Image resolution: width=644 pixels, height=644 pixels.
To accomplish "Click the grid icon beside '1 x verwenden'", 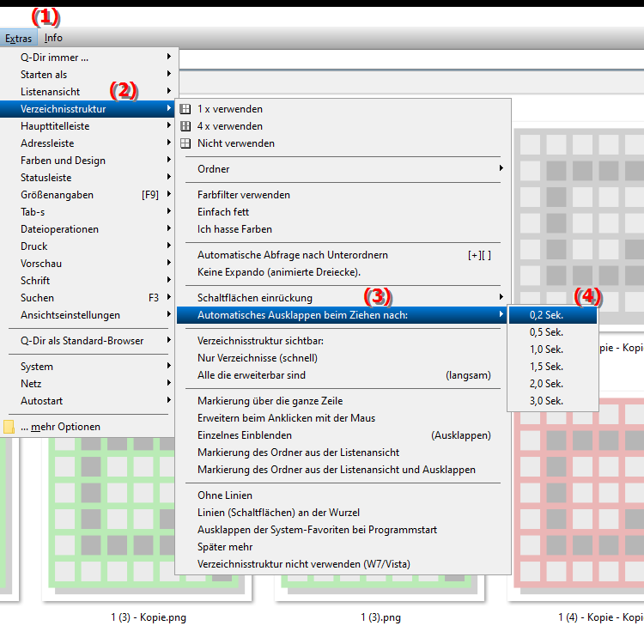I will (185, 109).
